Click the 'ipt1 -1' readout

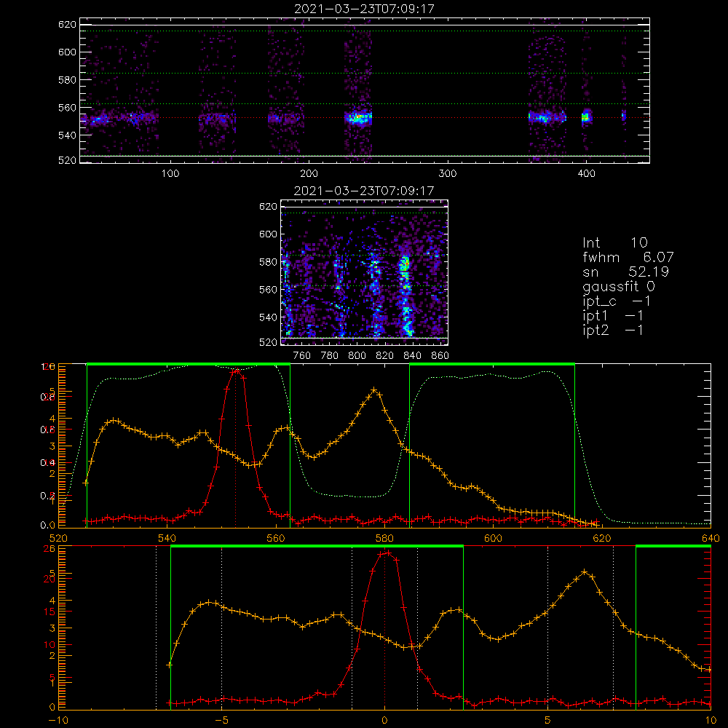pyautogui.click(x=613, y=316)
